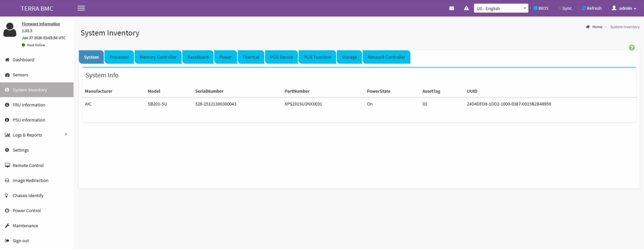The height and width of the screenshot is (249, 644).
Task: Switch to the PCIE Function tab
Action: (x=318, y=57)
